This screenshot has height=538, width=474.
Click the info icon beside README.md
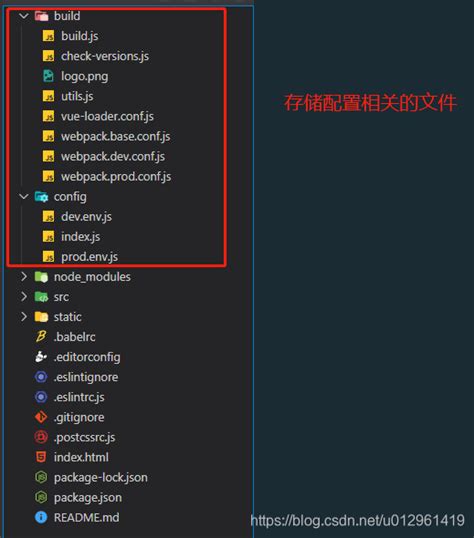point(41,517)
